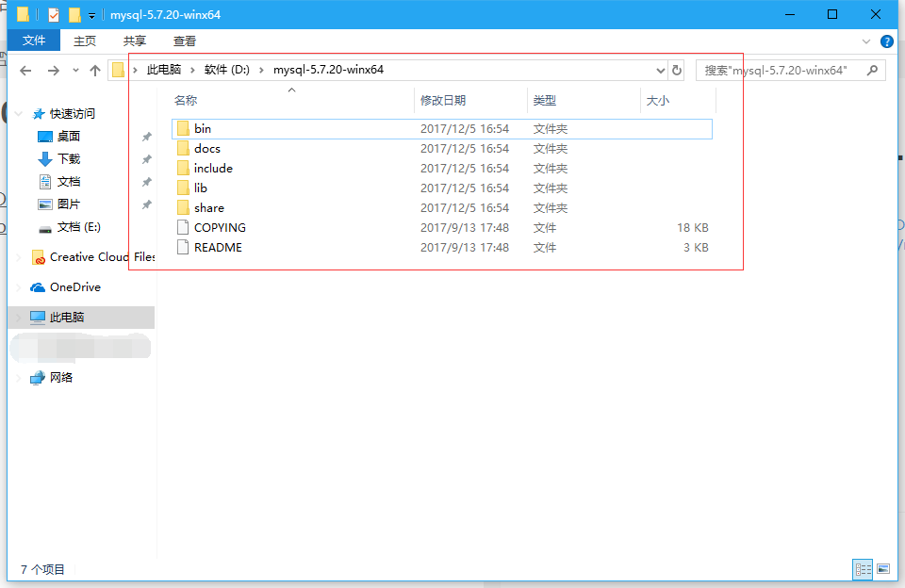Open 下载 in quick access

tap(69, 158)
